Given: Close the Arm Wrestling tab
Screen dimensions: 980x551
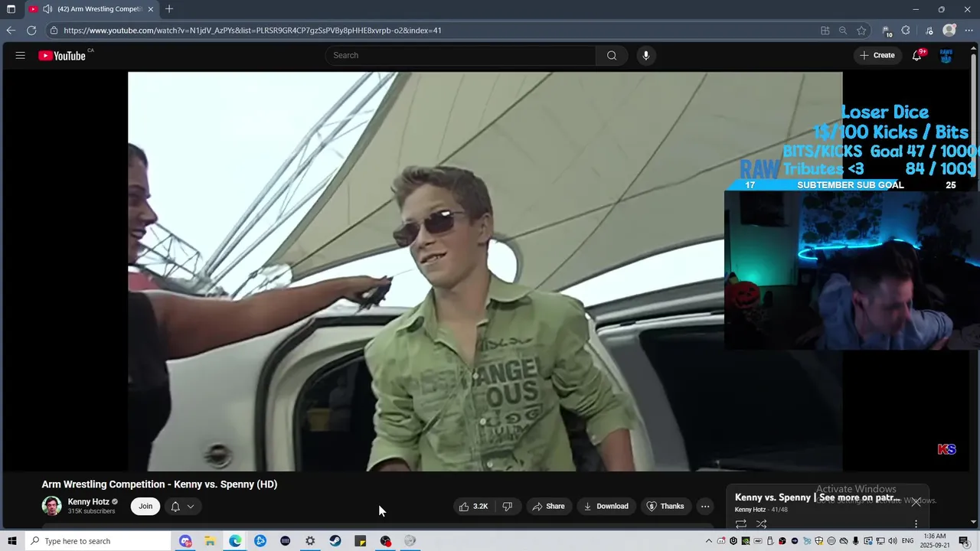Looking at the screenshot, I should (151, 9).
